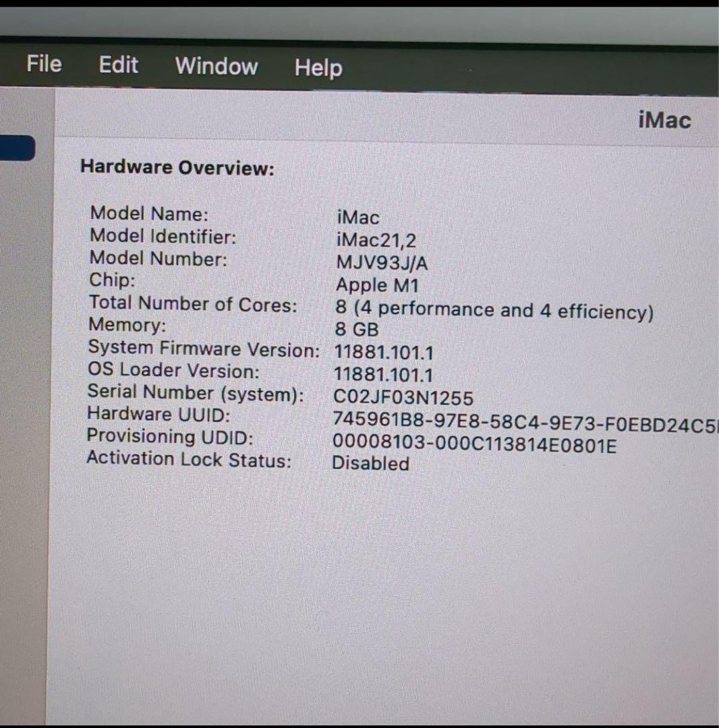The image size is (719, 728).
Task: Click the core count value text
Action: pos(494,310)
